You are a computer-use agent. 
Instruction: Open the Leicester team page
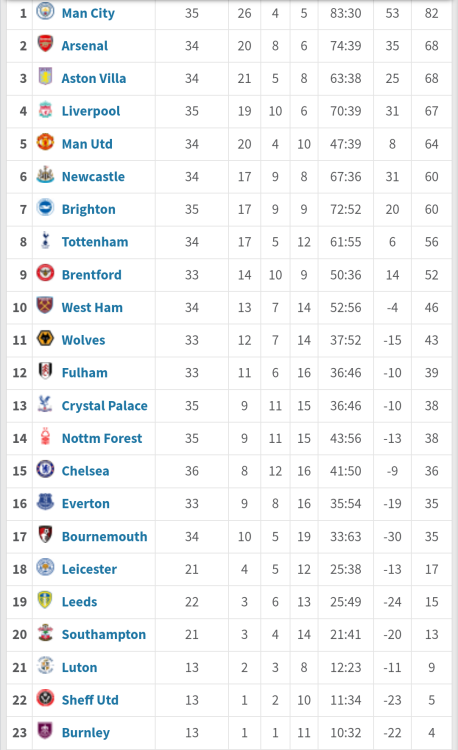[89, 569]
